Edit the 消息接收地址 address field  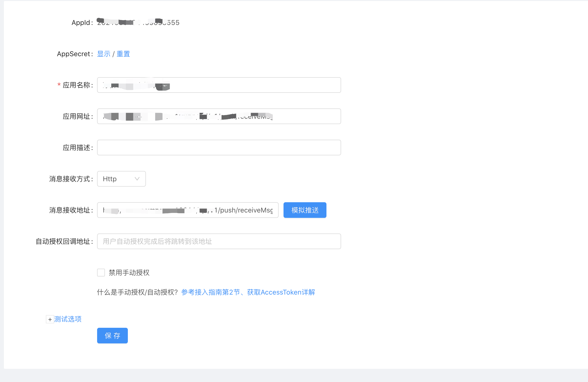point(188,210)
